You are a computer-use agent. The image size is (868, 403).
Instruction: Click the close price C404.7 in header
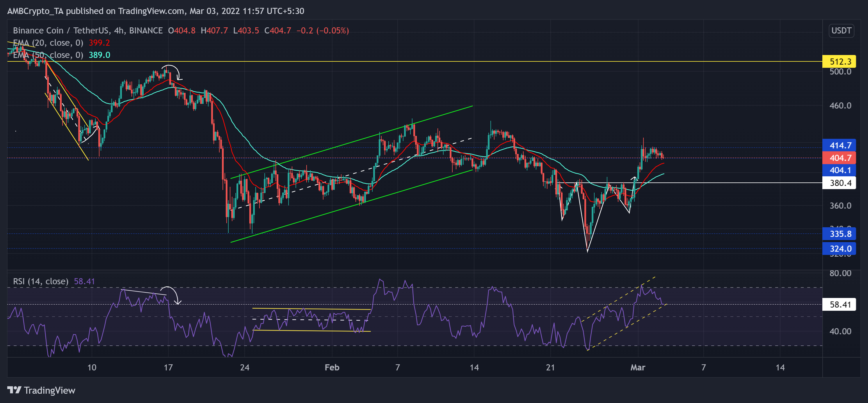(278, 31)
